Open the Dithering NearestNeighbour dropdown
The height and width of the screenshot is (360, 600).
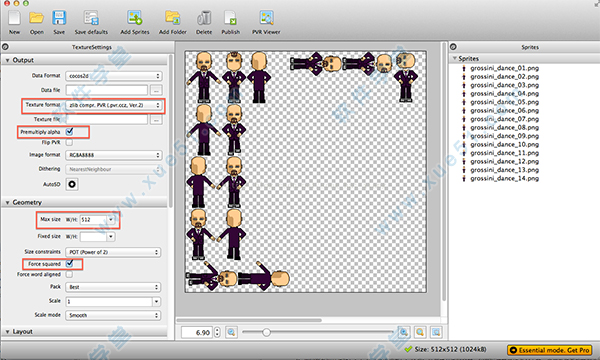pos(114,169)
